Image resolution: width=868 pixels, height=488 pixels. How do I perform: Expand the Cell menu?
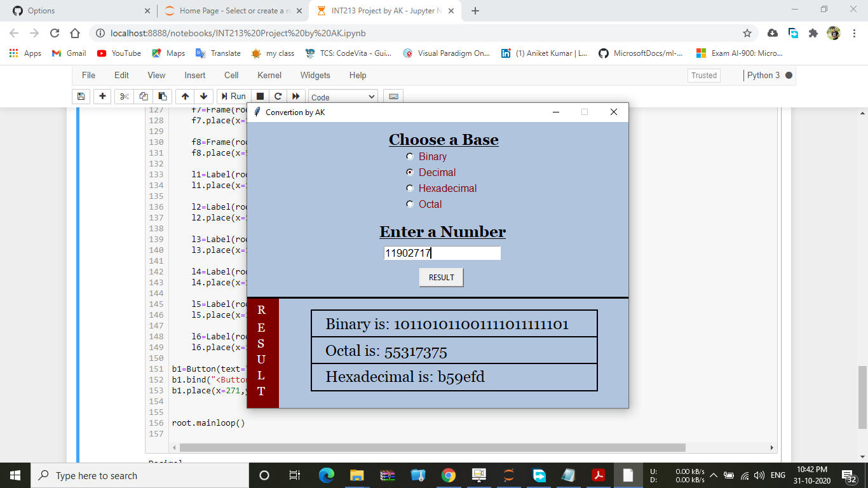(x=231, y=75)
